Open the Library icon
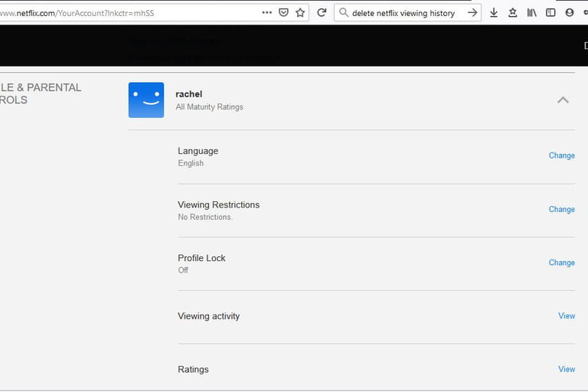The image size is (588, 392). coord(532,13)
